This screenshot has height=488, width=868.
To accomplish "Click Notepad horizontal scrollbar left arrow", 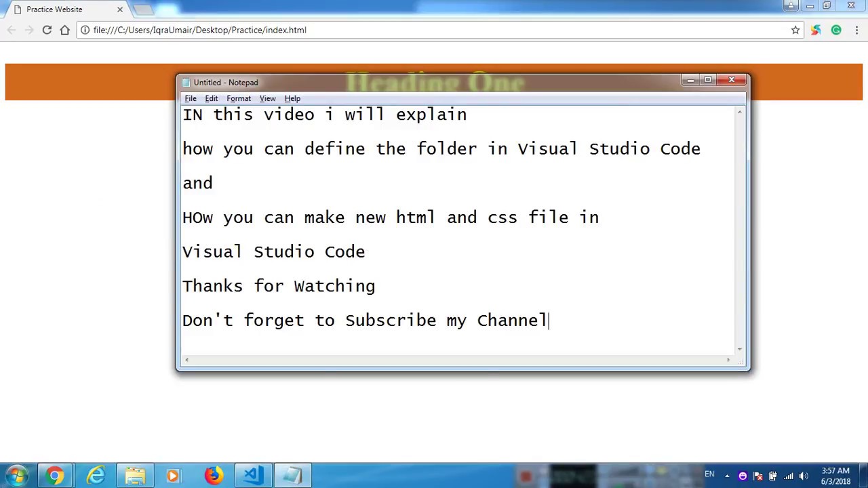I will [187, 360].
